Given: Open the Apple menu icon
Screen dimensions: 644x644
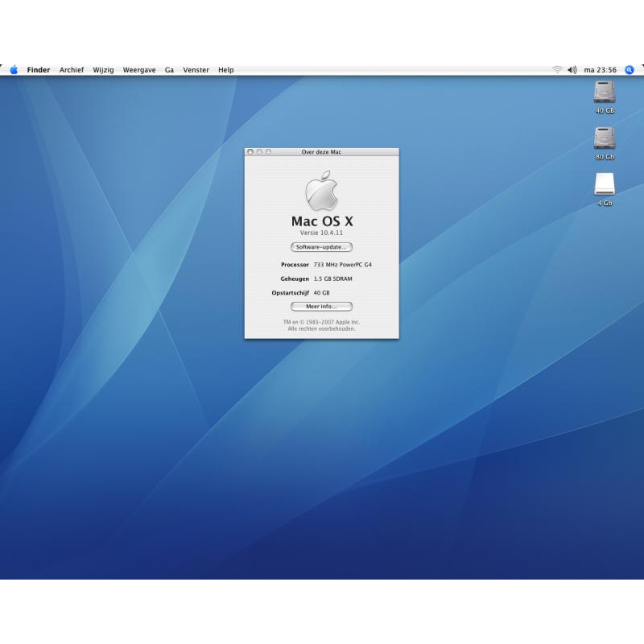Looking at the screenshot, I should point(14,70).
